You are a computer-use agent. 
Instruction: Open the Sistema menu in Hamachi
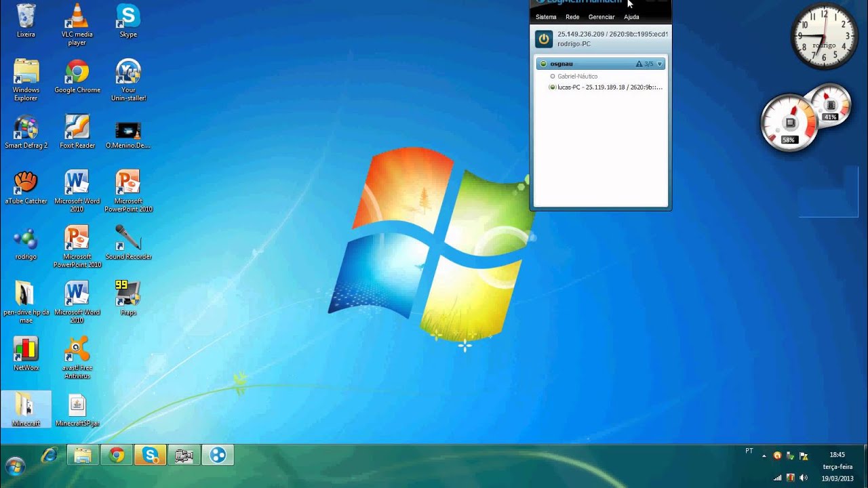(x=546, y=17)
